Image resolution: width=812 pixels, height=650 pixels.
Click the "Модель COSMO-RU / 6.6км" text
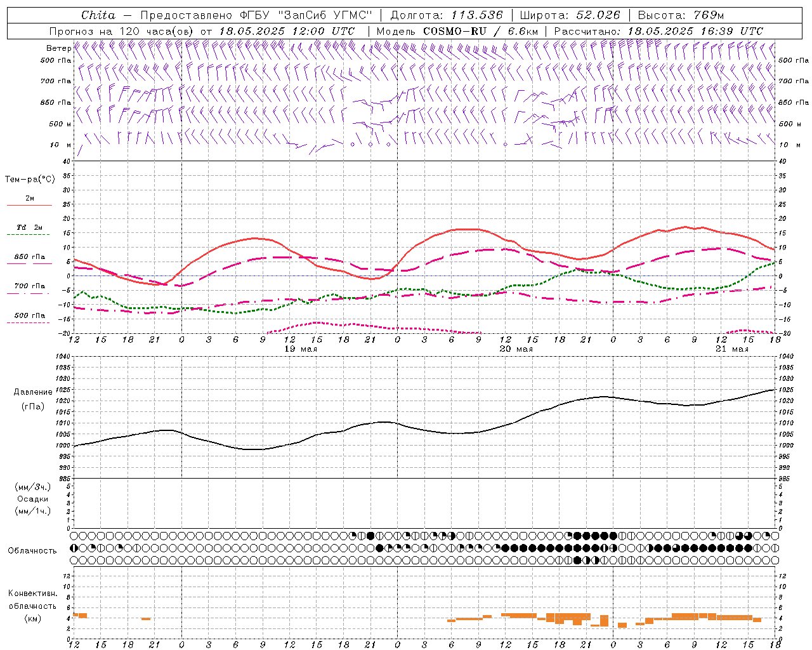[457, 31]
